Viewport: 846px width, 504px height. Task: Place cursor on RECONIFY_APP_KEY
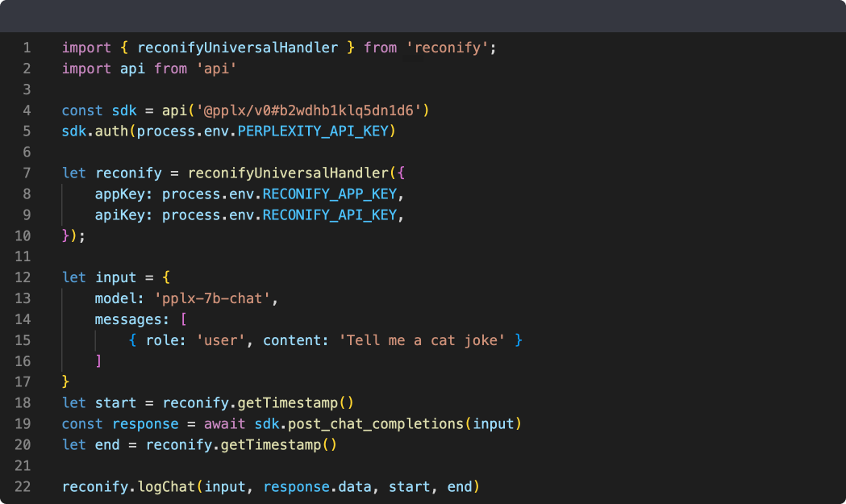[330, 194]
